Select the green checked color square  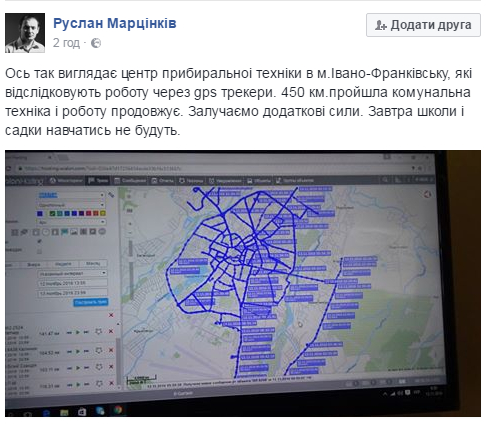52,213
